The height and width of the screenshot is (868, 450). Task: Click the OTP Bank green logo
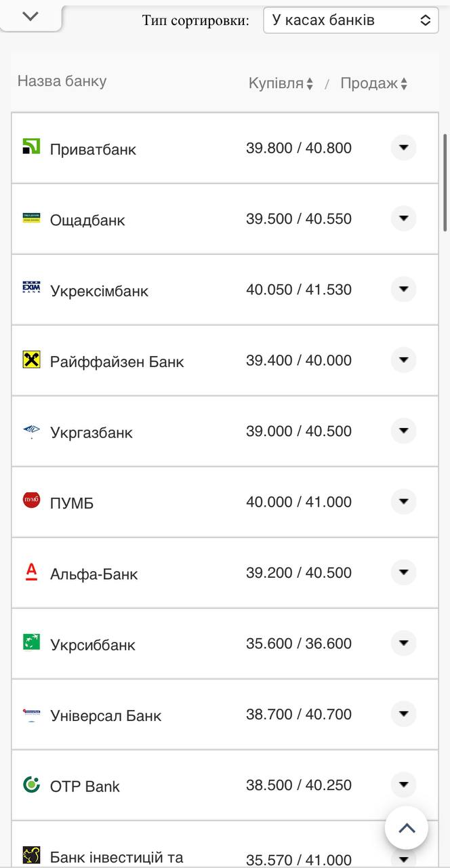[31, 785]
